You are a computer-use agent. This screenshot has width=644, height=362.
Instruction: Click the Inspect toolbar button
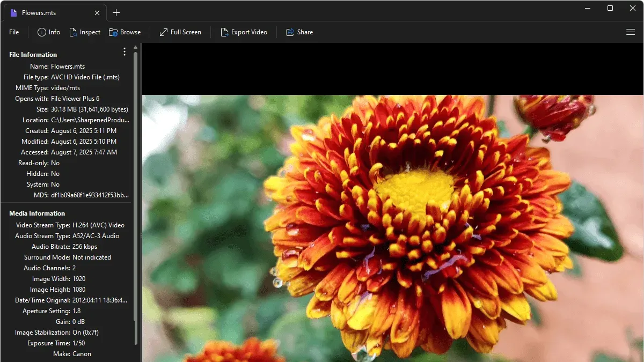[85, 32]
